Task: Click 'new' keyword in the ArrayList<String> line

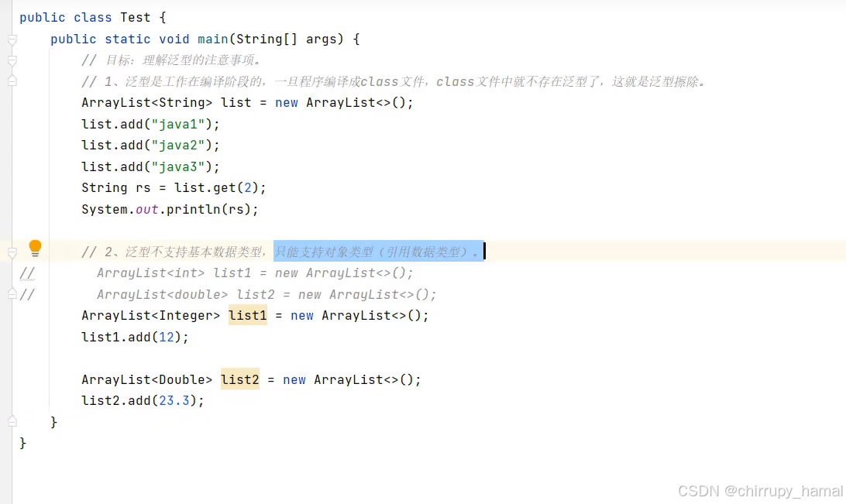Action: point(286,102)
